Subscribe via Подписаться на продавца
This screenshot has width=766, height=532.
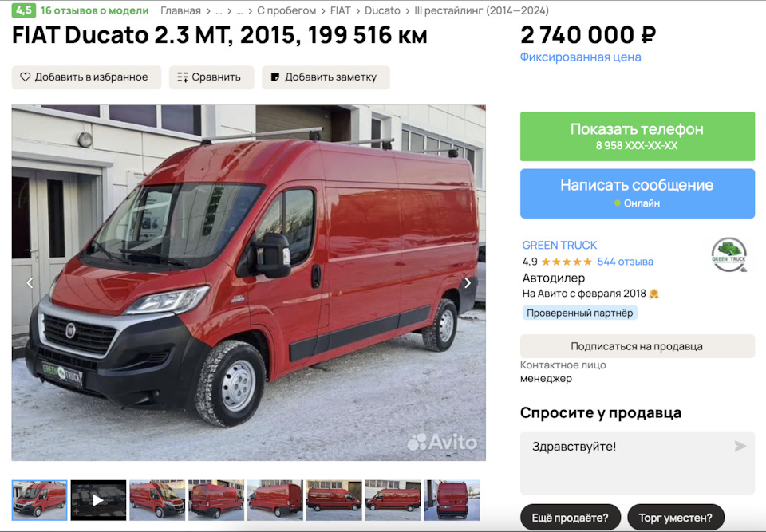coord(637,346)
